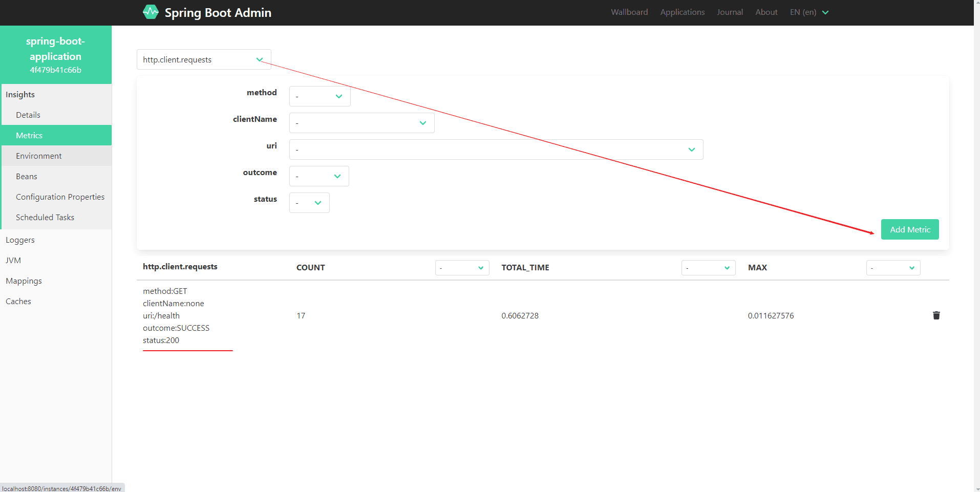Delete the http.client.requests metric row
980x492 pixels.
tap(936, 315)
